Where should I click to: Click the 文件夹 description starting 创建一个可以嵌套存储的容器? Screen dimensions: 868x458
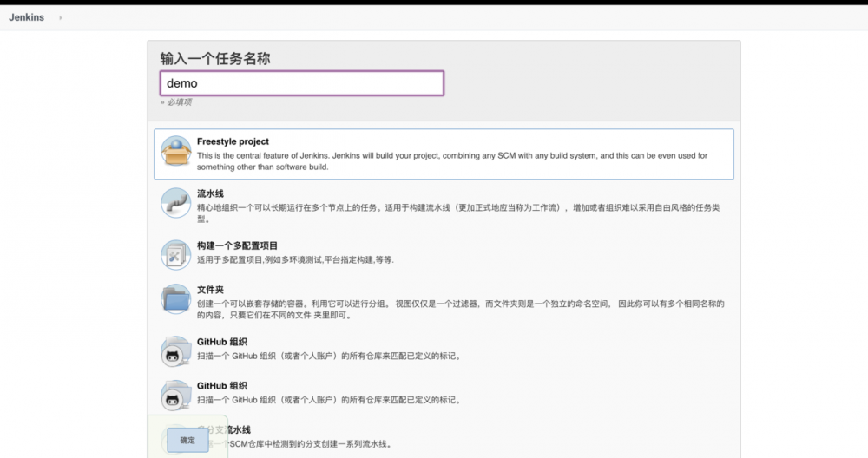[461, 309]
